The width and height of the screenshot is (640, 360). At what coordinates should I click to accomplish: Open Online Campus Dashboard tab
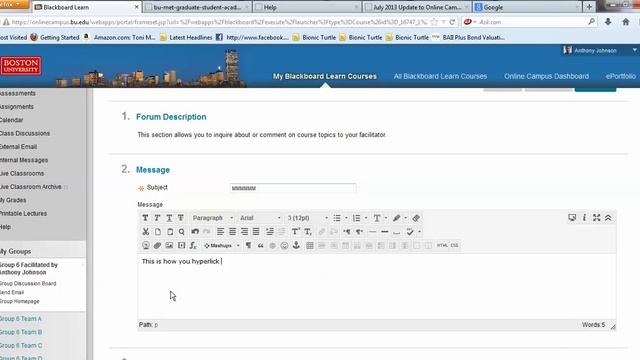[x=546, y=76]
